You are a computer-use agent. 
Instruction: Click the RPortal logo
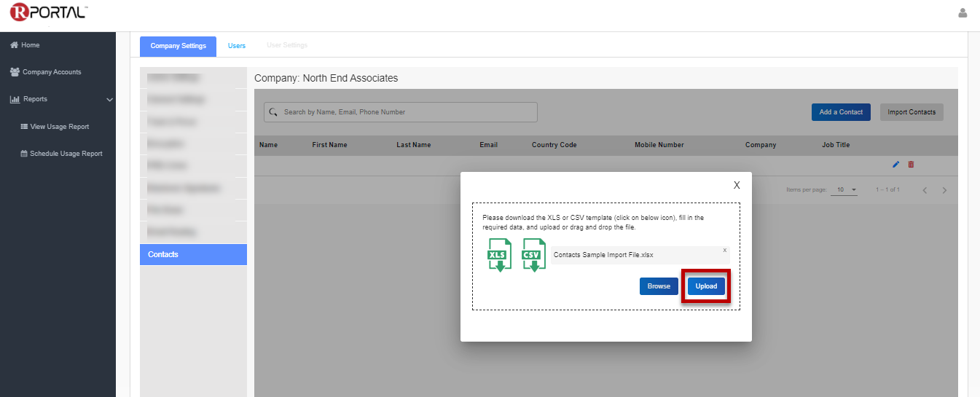48,12
